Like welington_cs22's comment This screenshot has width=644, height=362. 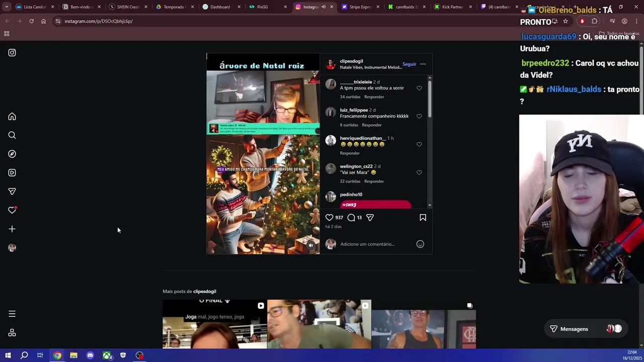click(x=419, y=172)
